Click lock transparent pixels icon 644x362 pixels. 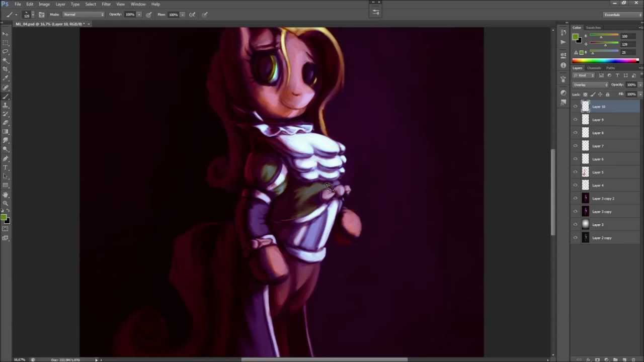click(585, 95)
